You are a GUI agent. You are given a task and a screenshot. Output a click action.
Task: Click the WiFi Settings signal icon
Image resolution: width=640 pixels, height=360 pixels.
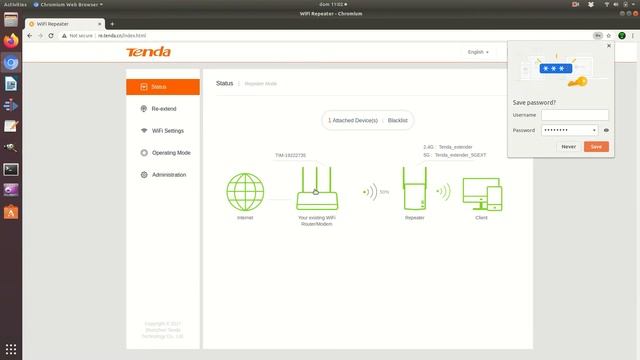tap(144, 131)
